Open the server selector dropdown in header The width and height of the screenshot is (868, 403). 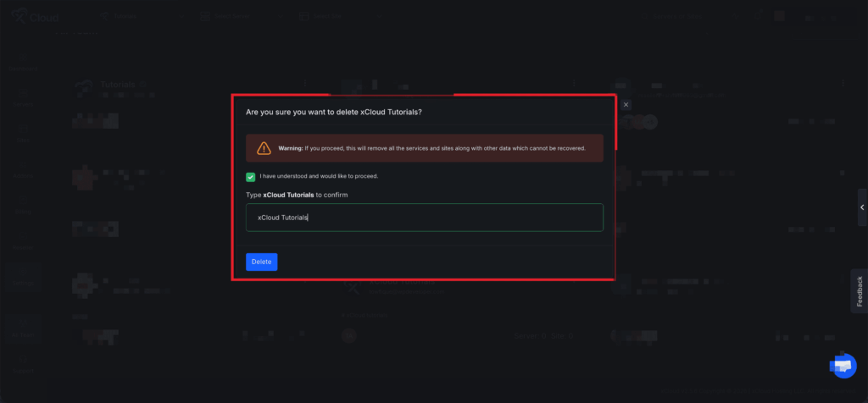pos(242,16)
